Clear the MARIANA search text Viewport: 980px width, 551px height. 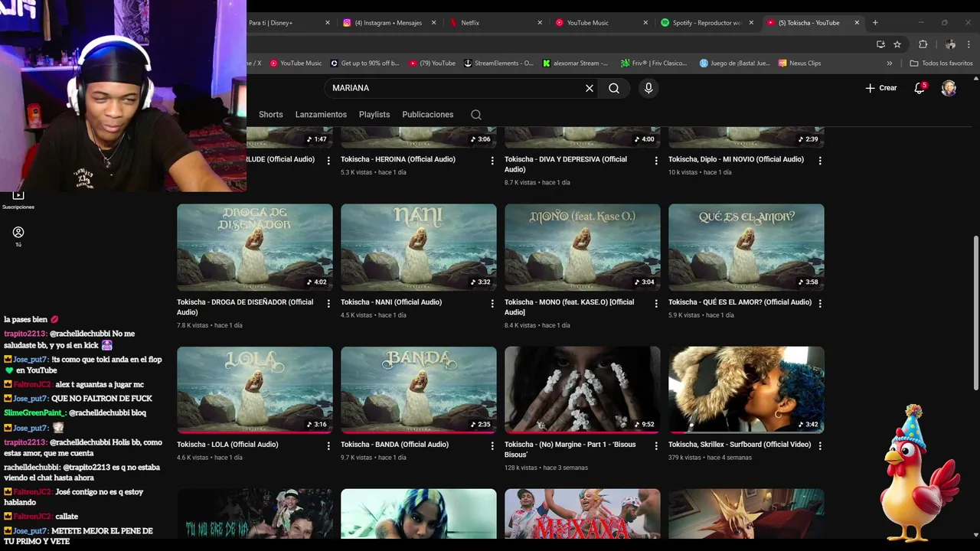pyautogui.click(x=590, y=88)
